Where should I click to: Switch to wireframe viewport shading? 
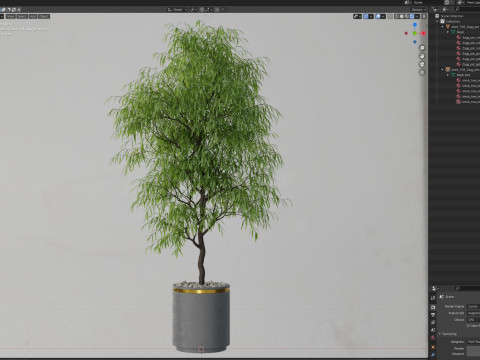[x=397, y=16]
